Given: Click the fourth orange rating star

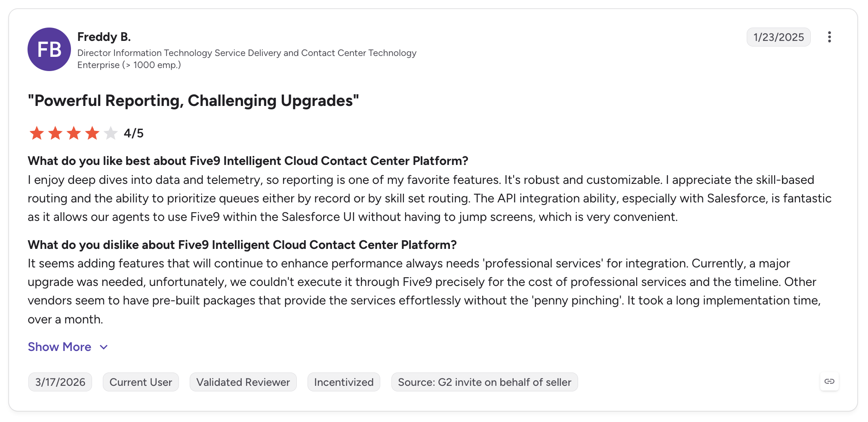Looking at the screenshot, I should [x=92, y=133].
